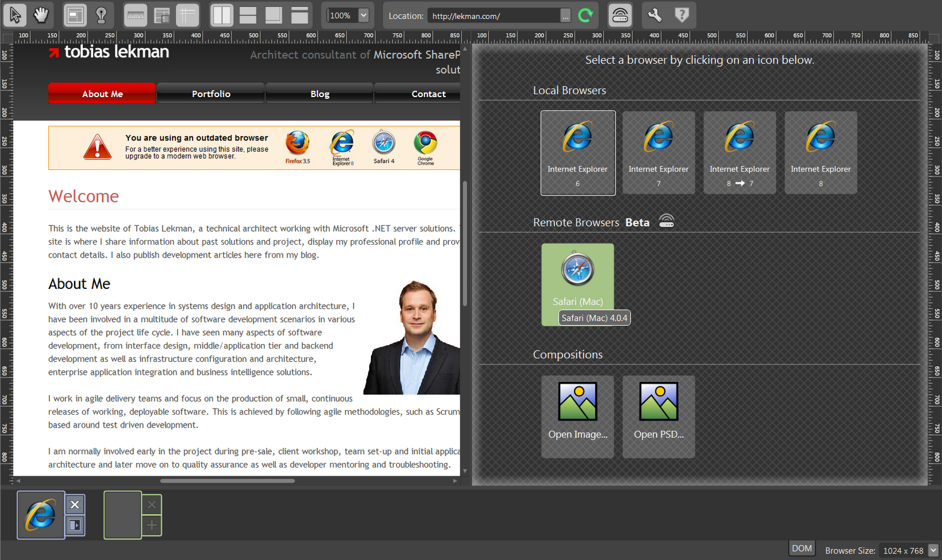Toggle the guides display button
The width and height of the screenshot is (942, 560).
coord(187,15)
